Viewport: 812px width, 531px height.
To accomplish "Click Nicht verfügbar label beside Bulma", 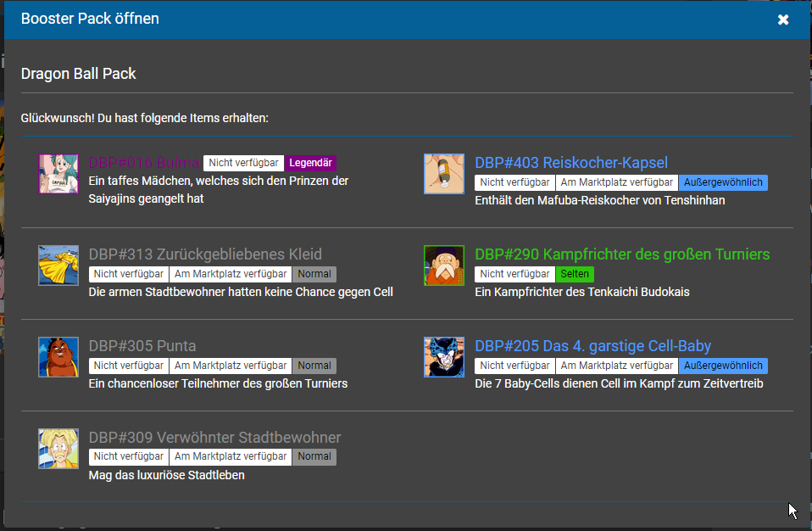I will coord(243,163).
